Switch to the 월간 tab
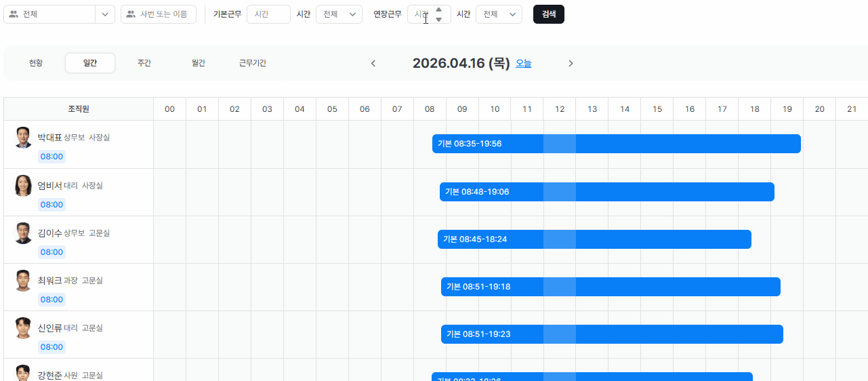Screen dimensions: 868x381 tap(199, 63)
